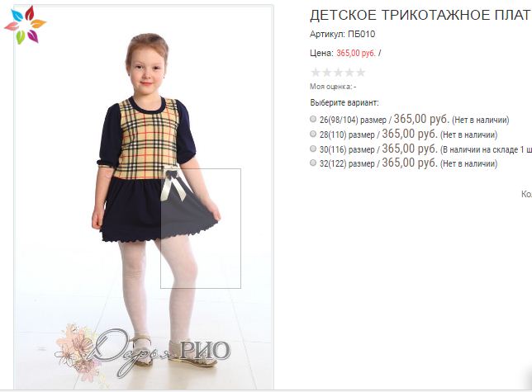Rate product with fifth star
The height and width of the screenshot is (392, 532).
pos(361,72)
